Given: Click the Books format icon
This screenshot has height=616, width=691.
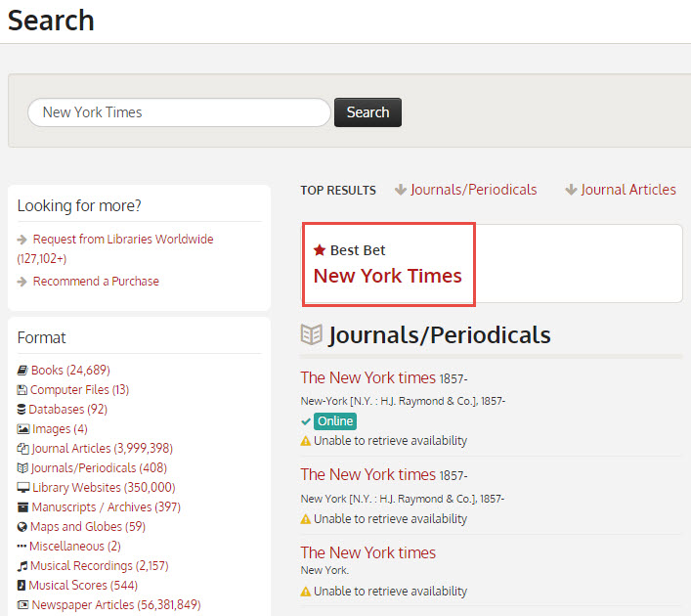Looking at the screenshot, I should 22,370.
